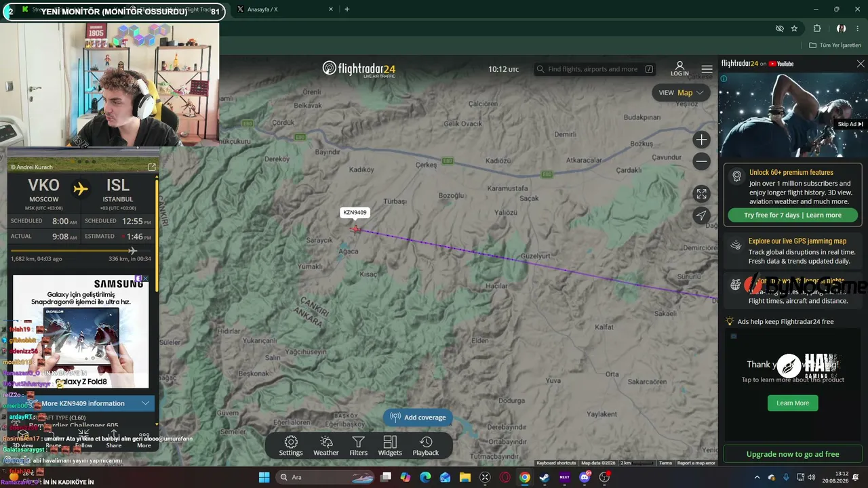The height and width of the screenshot is (488, 868).
Task: Open the Explore live GPS jamming map promo
Action: (x=793, y=251)
